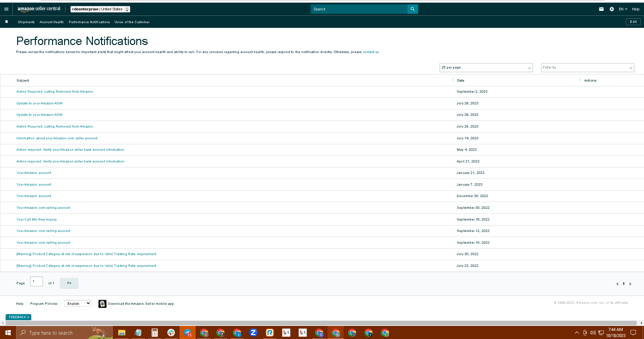Open the Windows Start menu

click(x=8, y=333)
